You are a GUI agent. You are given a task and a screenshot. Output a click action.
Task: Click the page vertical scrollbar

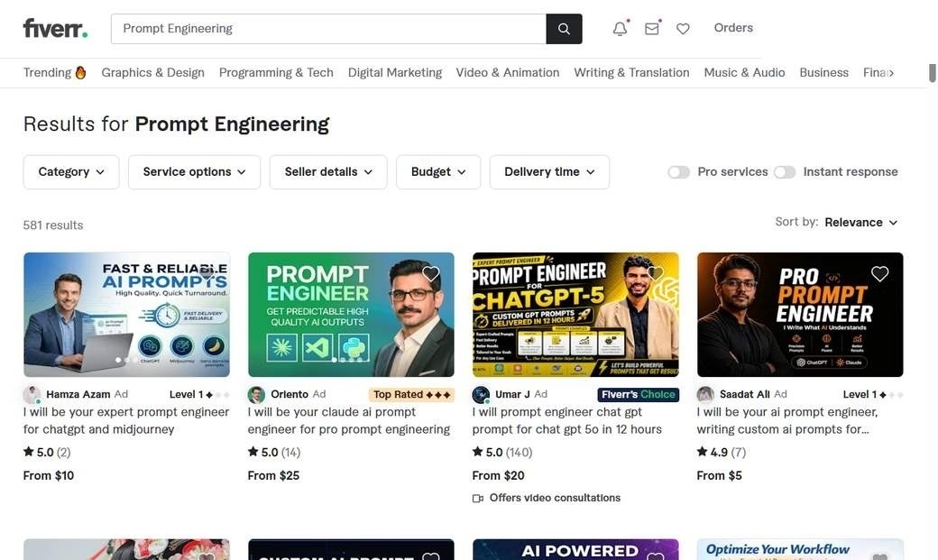click(932, 73)
